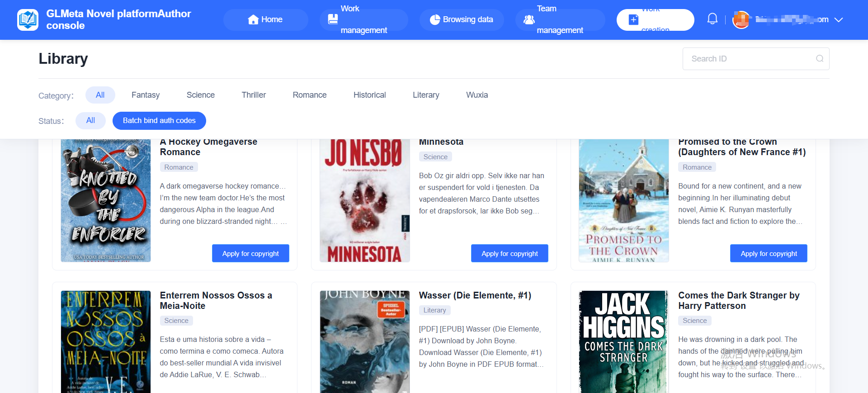The height and width of the screenshot is (393, 868).
Task: Click the Romance tag on Hockey Omegaverse card
Action: [x=179, y=167]
